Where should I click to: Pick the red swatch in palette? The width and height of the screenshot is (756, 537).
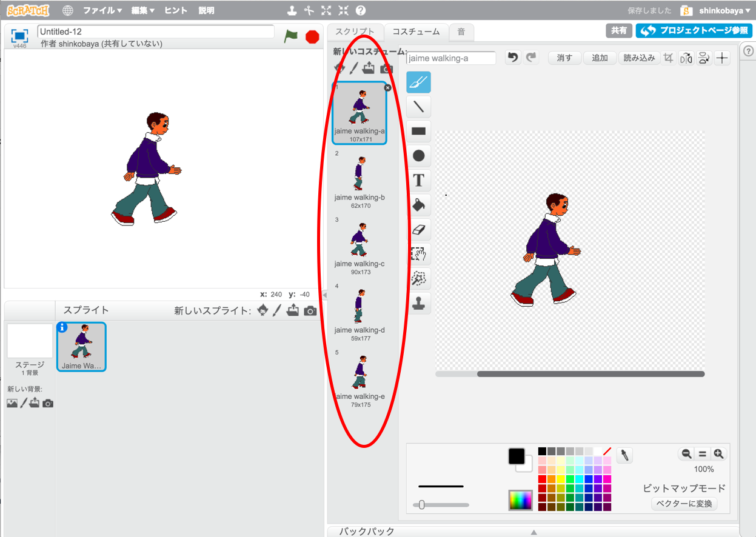[542, 479]
